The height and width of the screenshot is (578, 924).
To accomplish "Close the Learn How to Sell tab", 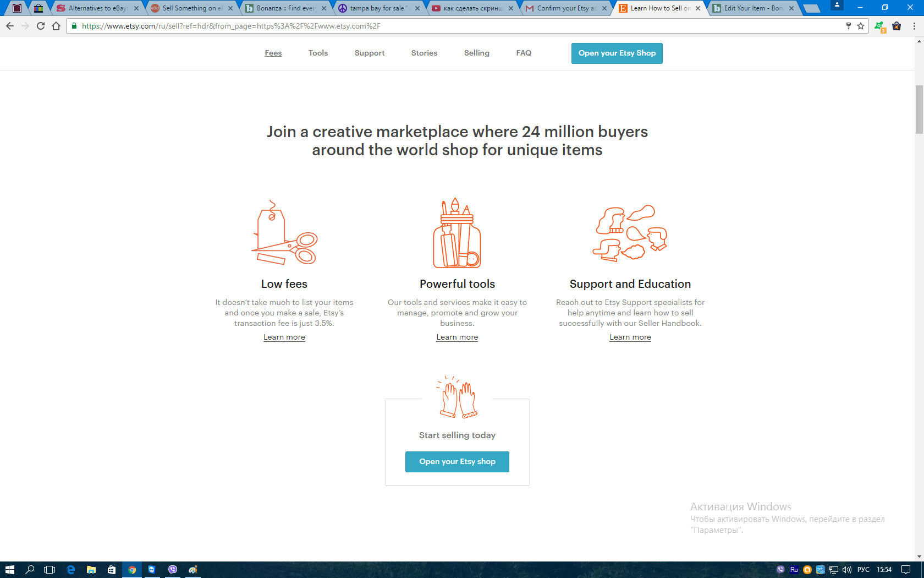I will (x=698, y=8).
